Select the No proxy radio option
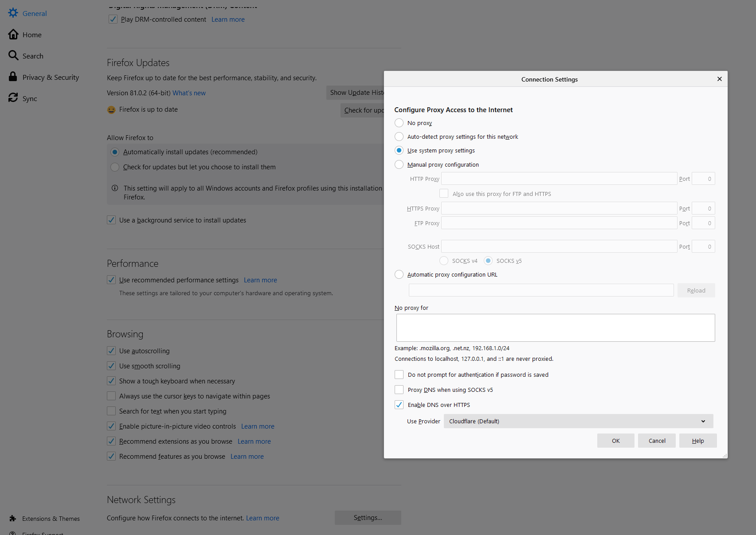Viewport: 756px width, 535px height. [399, 123]
